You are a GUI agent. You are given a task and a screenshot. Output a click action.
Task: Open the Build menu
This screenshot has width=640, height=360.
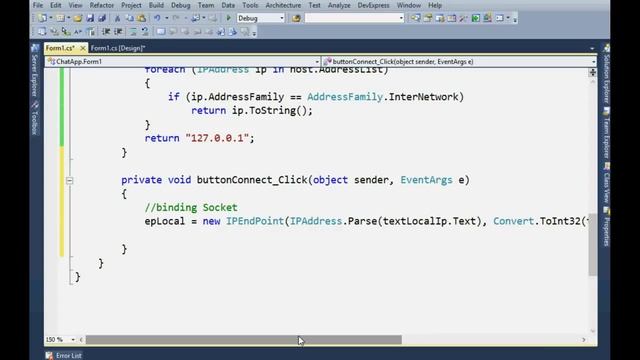click(x=156, y=5)
